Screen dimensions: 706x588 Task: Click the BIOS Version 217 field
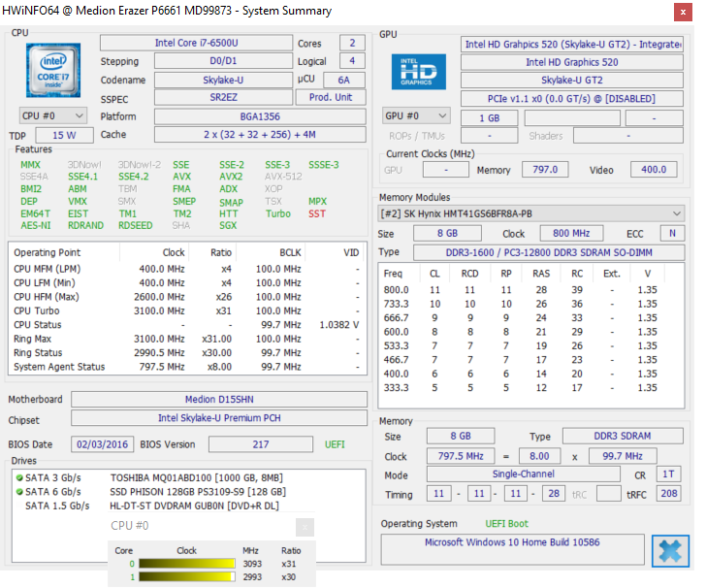pyautogui.click(x=261, y=444)
